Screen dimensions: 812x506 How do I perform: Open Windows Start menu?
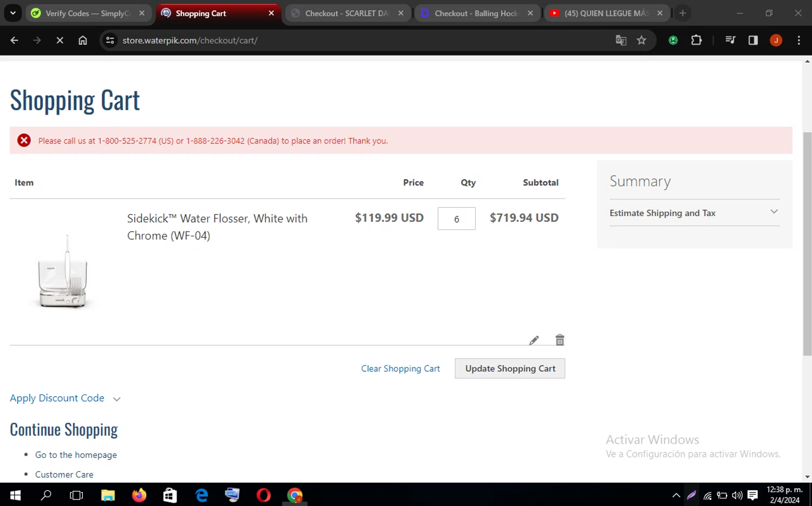coord(15,495)
